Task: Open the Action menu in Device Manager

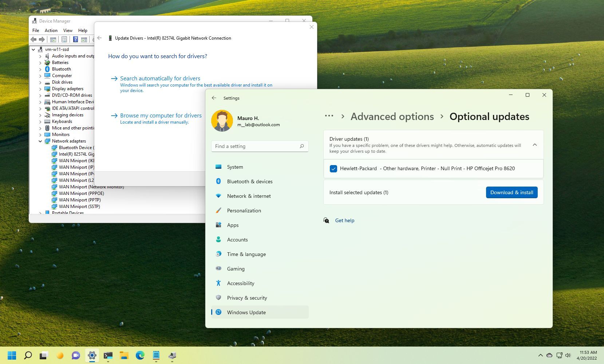Action: coord(51,30)
